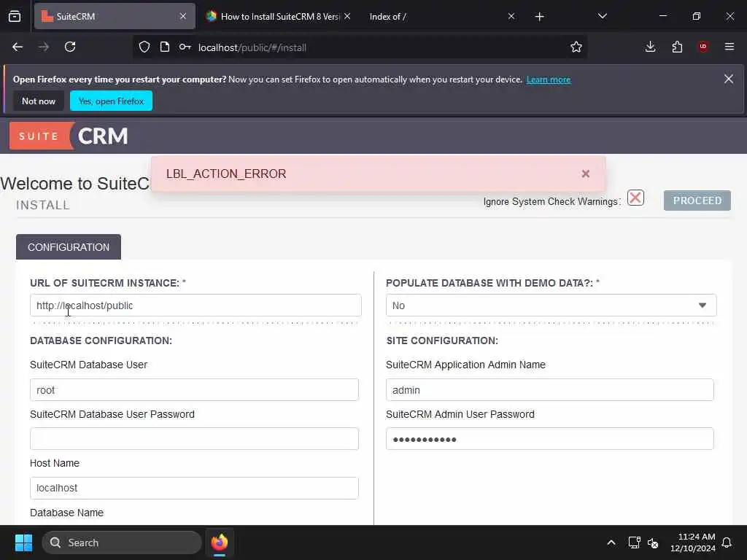Image resolution: width=747 pixels, height=560 pixels.
Task: Click the Firefox View icon in the tab bar
Action: [x=15, y=16]
